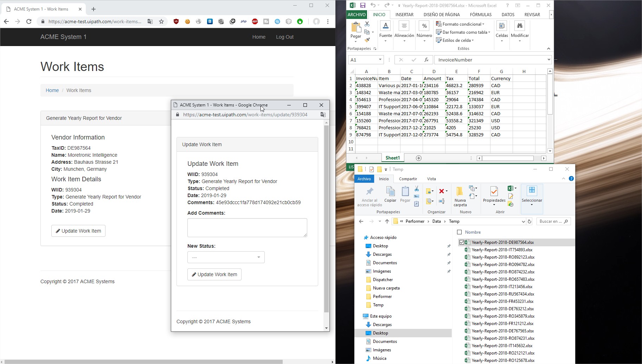Expand the Dar formato como tabla dropdown

[x=489, y=32]
